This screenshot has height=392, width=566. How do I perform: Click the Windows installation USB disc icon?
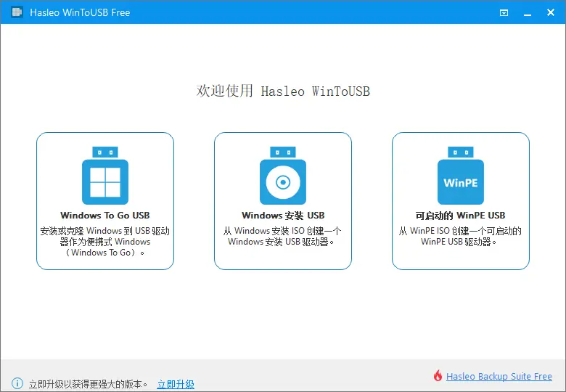coord(283,177)
